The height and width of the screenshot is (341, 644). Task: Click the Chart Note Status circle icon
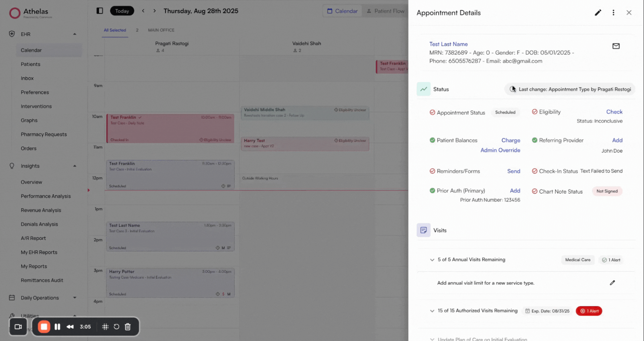click(x=535, y=191)
